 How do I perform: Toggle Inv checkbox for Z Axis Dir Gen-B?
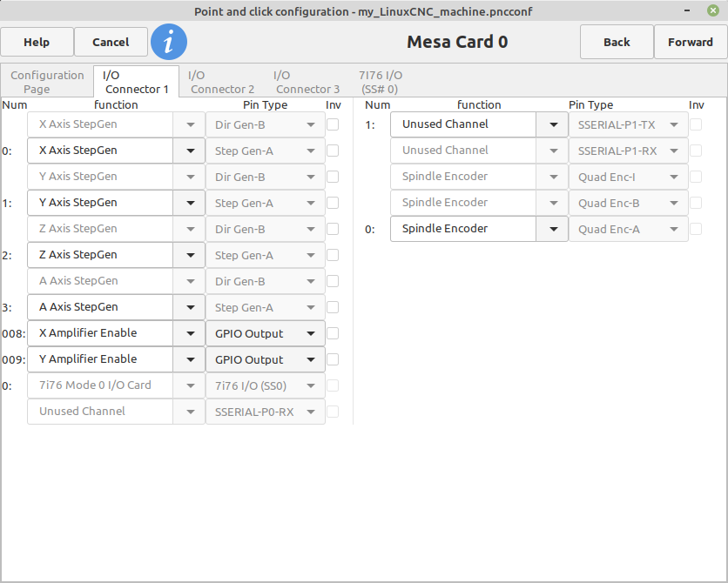(333, 229)
